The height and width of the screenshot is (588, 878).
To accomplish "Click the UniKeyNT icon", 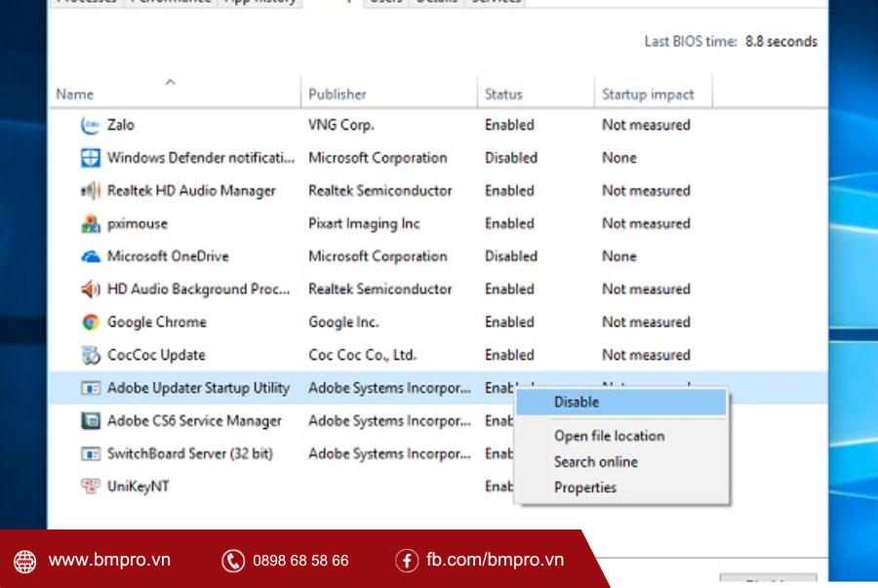I will [x=90, y=487].
